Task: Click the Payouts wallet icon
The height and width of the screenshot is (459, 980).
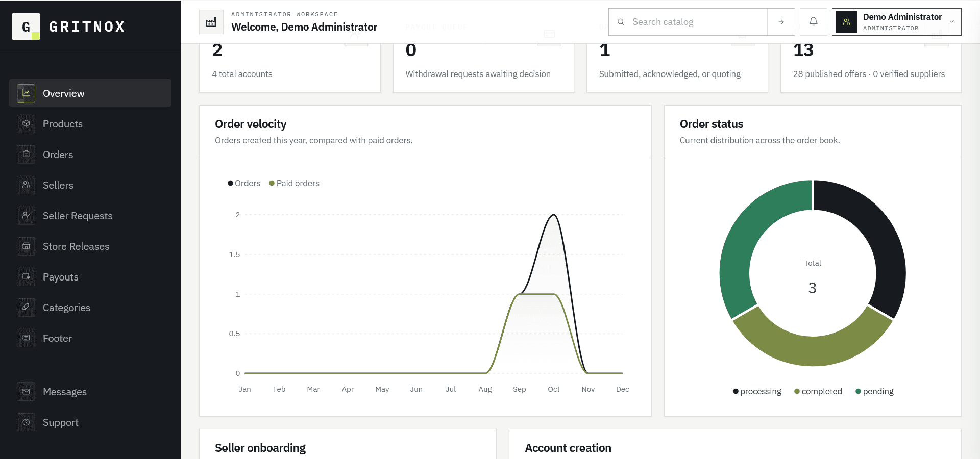Action: point(26,277)
